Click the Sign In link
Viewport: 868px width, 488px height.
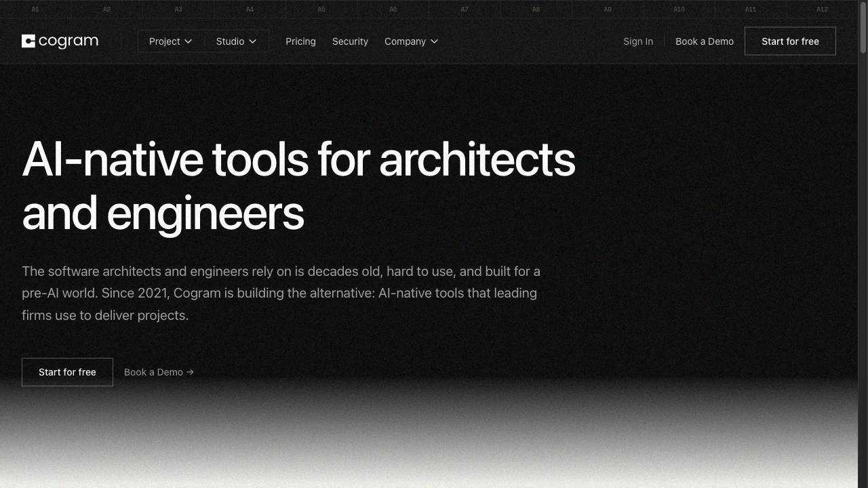(x=638, y=41)
